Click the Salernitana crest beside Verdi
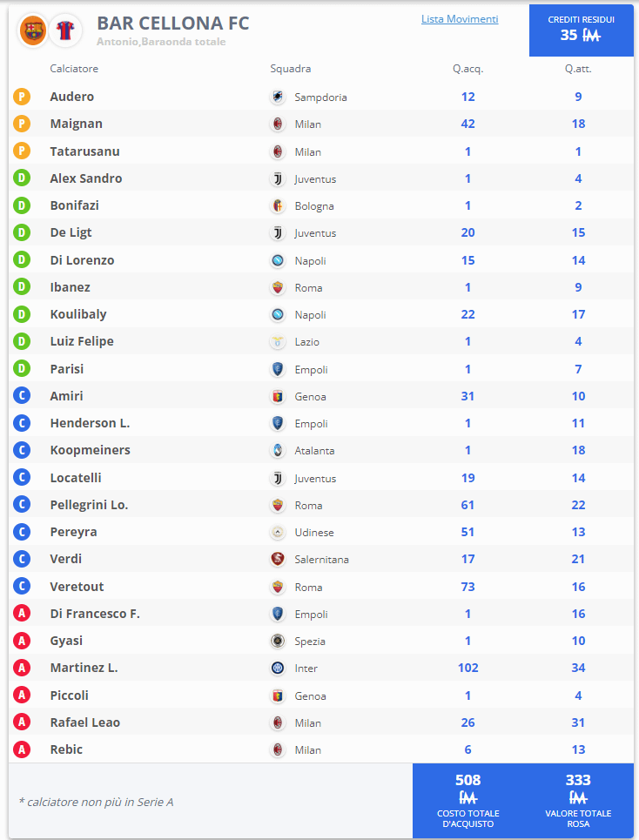This screenshot has height=840, width=639. coord(278,560)
